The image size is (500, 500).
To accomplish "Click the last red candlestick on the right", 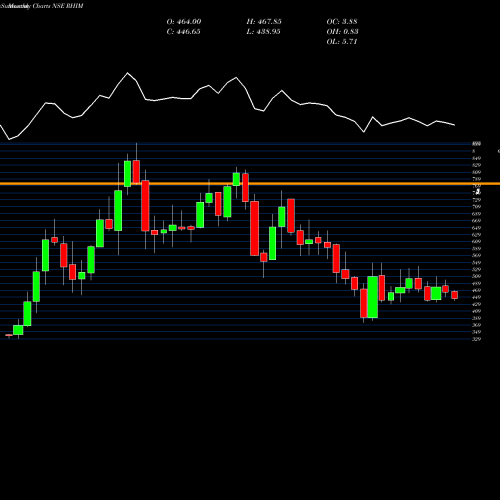I will (x=455, y=295).
